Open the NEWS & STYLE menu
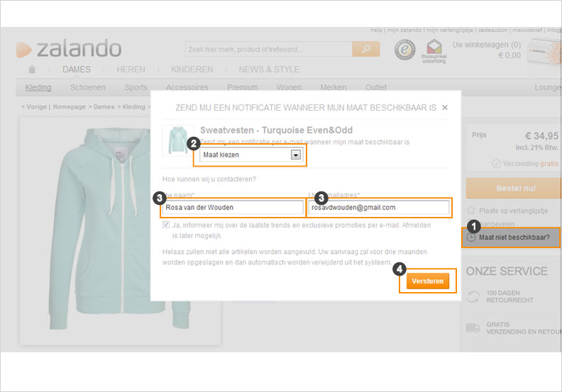The height and width of the screenshot is (392, 562). [269, 69]
